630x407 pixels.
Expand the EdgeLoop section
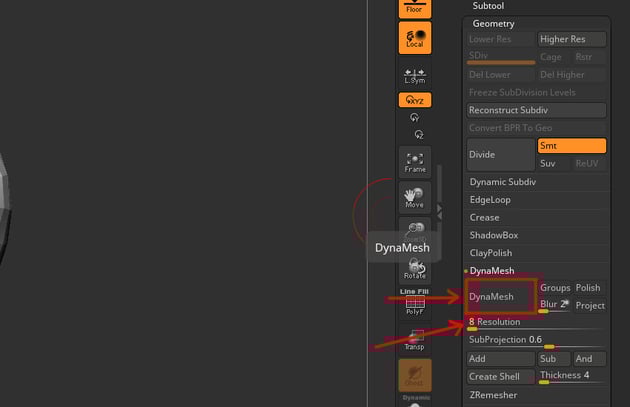(x=490, y=200)
